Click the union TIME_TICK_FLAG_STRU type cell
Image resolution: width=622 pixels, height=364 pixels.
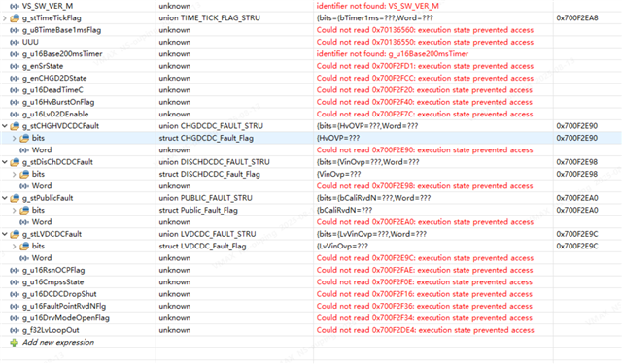[x=210, y=18]
